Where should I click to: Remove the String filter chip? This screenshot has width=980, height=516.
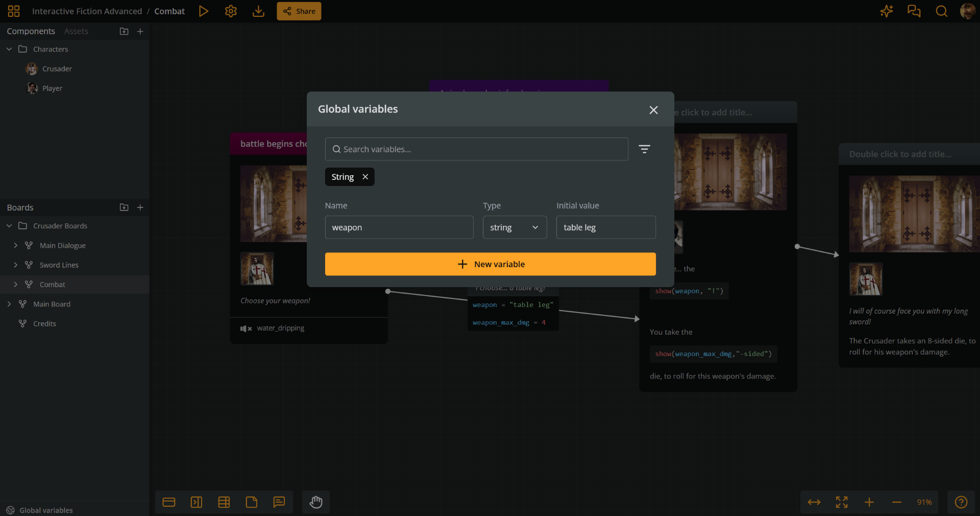365,177
